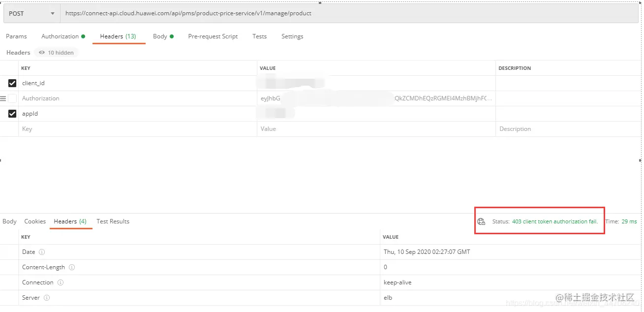Click the empty Key input field
Image resolution: width=644 pixels, height=312 pixels.
pos(138,129)
